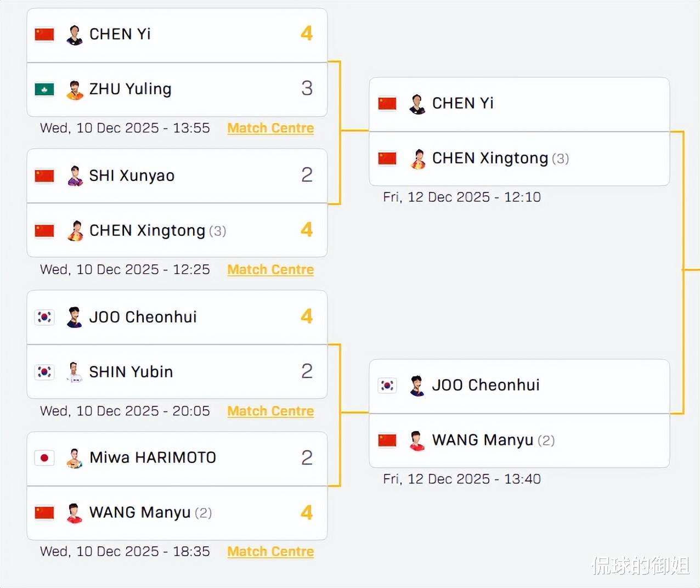This screenshot has height=588, width=700.
Task: Select the Miwa HARIMOTO player name
Action: click(153, 457)
